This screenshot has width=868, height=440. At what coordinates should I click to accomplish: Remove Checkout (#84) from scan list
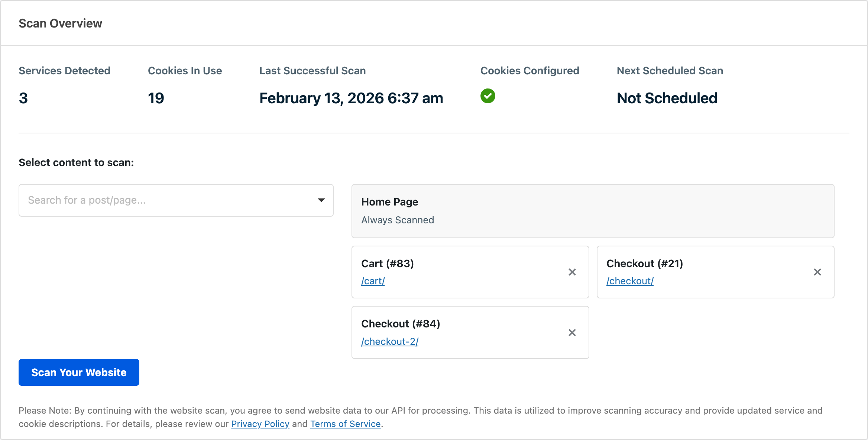(572, 333)
